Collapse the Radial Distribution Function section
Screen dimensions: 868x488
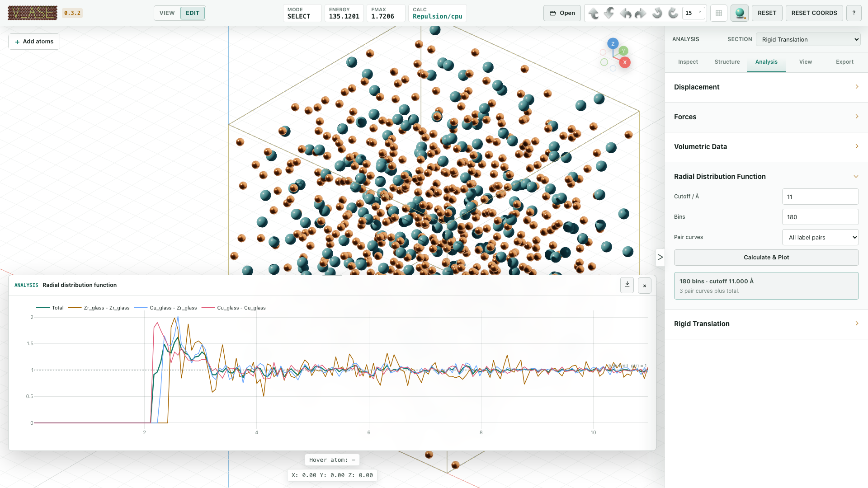(x=766, y=177)
